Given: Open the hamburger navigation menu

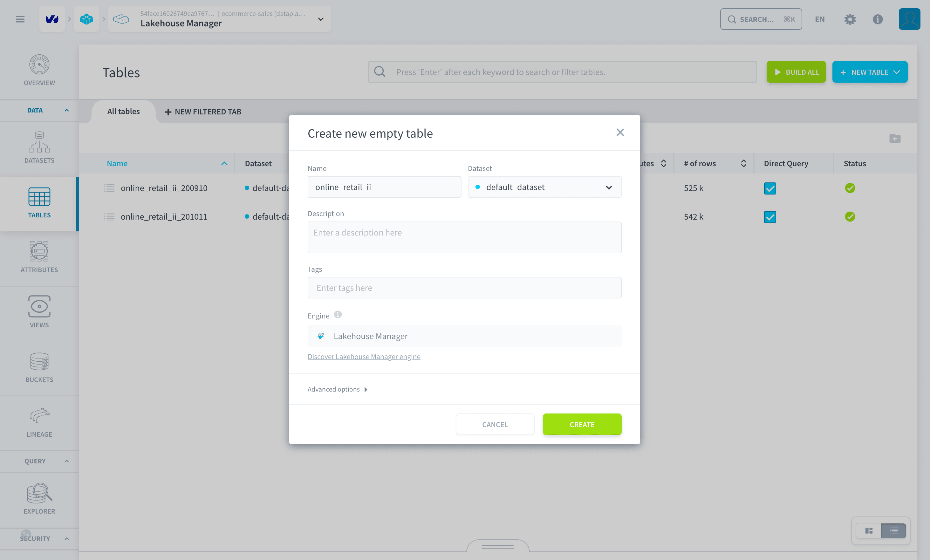Looking at the screenshot, I should [20, 19].
